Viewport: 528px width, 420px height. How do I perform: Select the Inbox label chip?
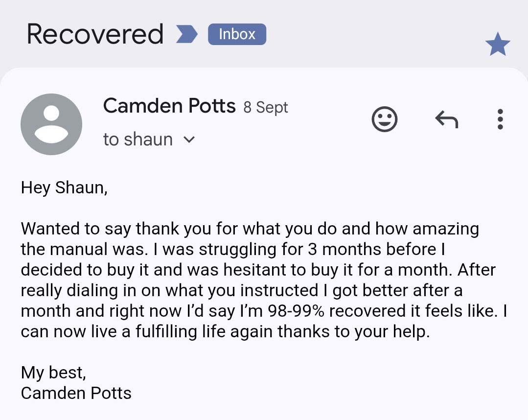pos(237,34)
